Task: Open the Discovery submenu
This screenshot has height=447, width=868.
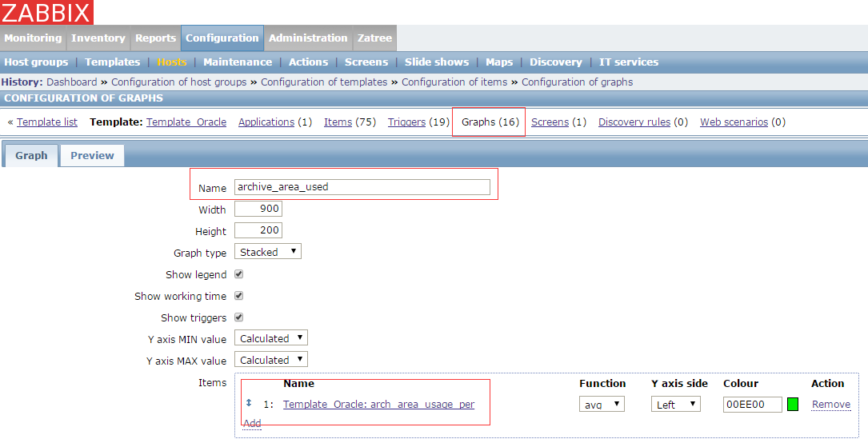Action: coord(556,62)
